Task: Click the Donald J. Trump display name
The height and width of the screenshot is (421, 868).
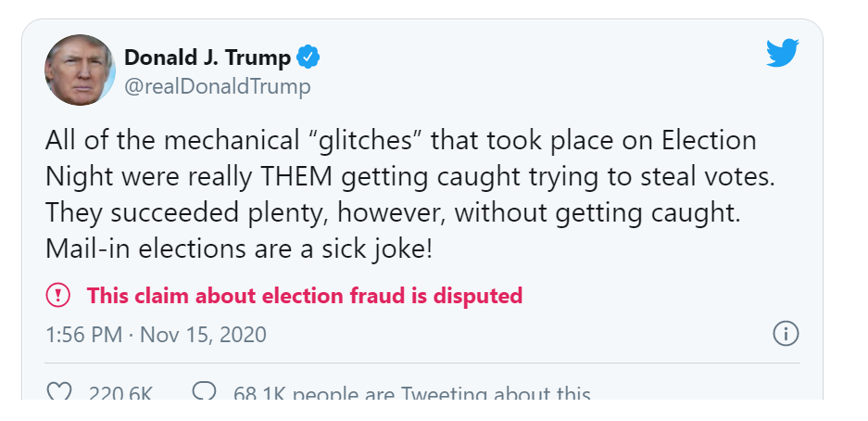Action: coord(208,57)
